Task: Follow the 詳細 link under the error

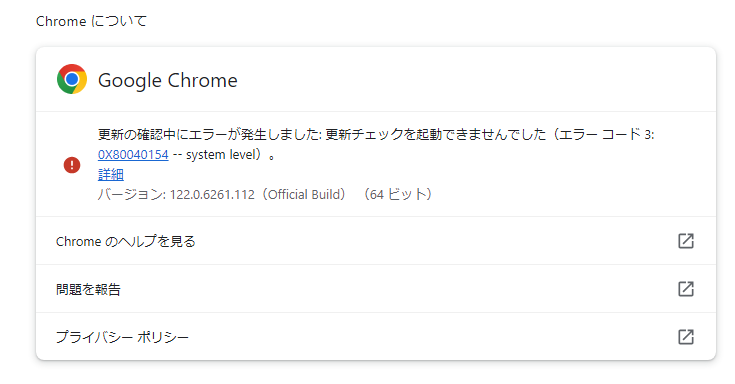Action: tap(111, 174)
